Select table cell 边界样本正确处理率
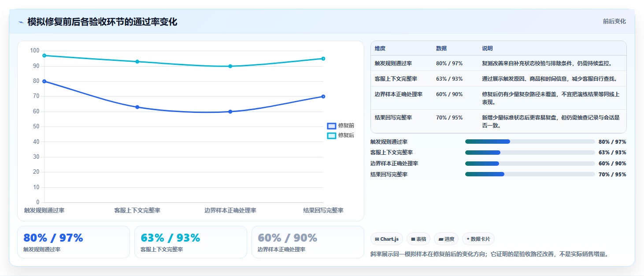This screenshot has height=276, width=644. [x=399, y=94]
